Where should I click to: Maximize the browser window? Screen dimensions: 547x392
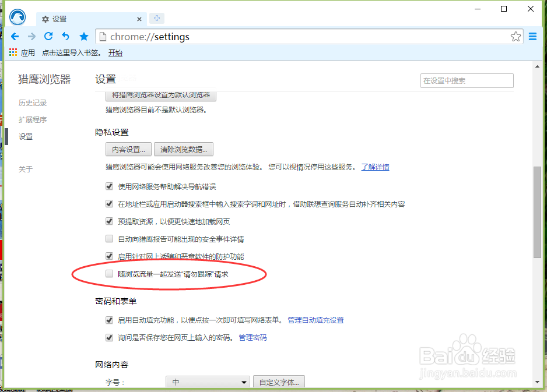[x=504, y=9]
